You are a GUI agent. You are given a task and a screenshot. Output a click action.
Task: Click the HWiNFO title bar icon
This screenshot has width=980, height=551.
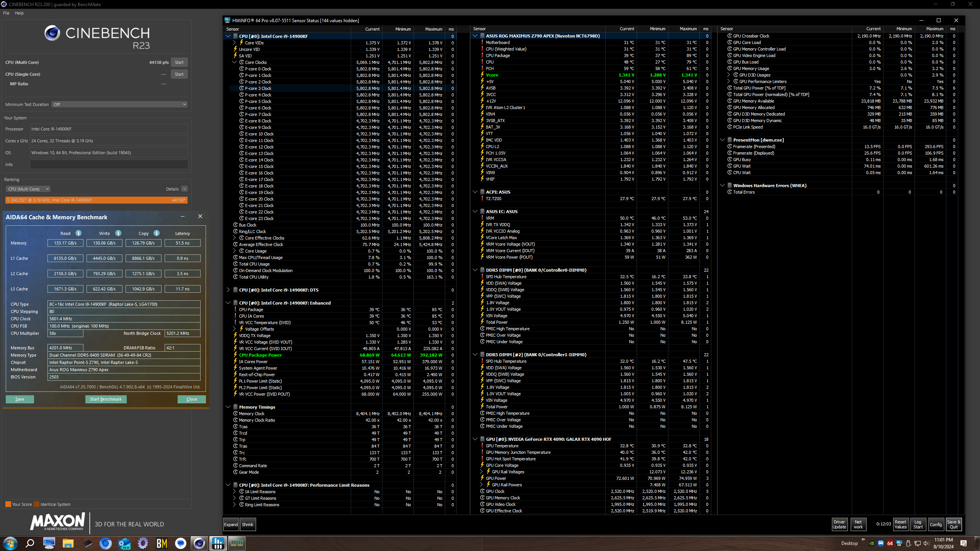point(227,20)
